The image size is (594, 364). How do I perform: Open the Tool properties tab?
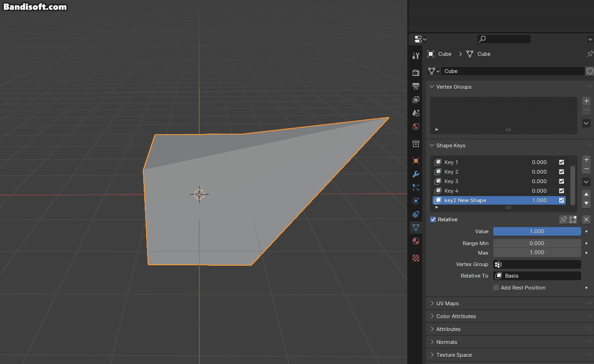pyautogui.click(x=416, y=56)
